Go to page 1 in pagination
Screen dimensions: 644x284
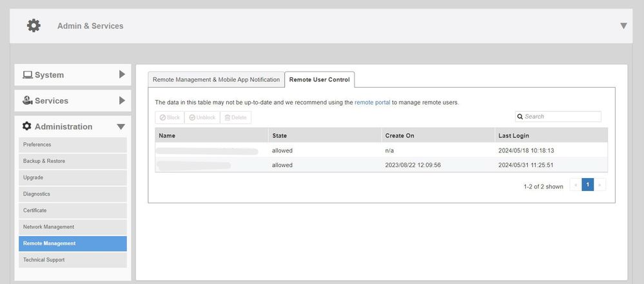click(x=587, y=185)
